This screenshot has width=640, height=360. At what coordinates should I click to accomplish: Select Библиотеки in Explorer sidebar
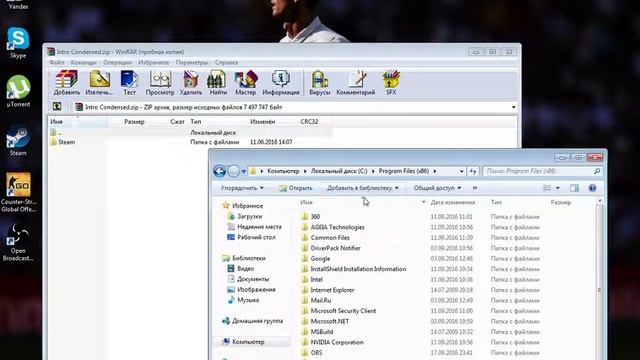point(249,258)
